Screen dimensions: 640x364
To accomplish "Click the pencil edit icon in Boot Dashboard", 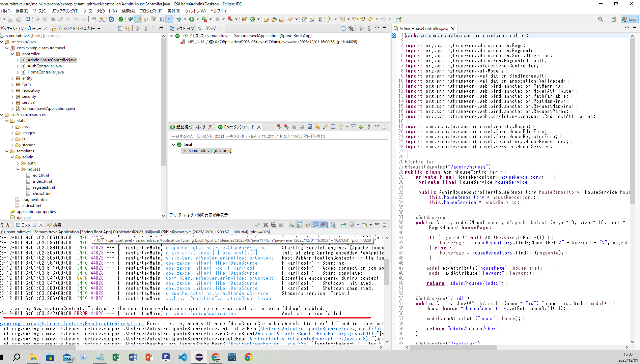I will [x=325, y=127].
